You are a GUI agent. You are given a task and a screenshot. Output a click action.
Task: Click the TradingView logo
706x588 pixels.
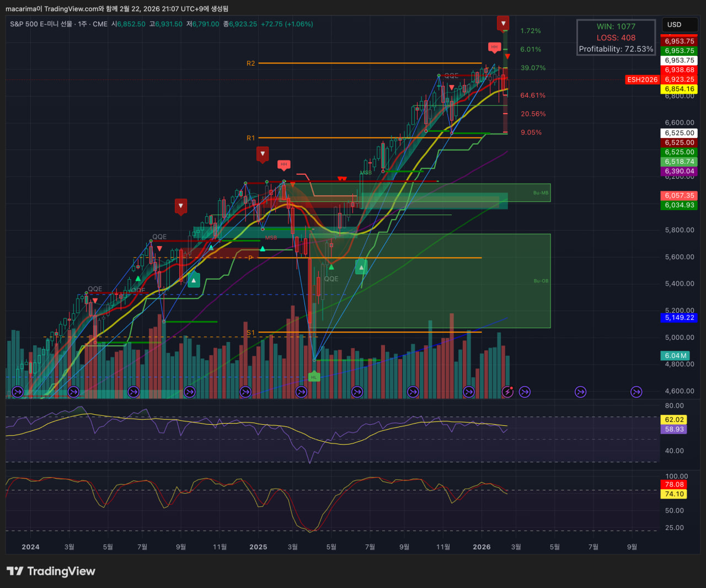[x=51, y=571]
